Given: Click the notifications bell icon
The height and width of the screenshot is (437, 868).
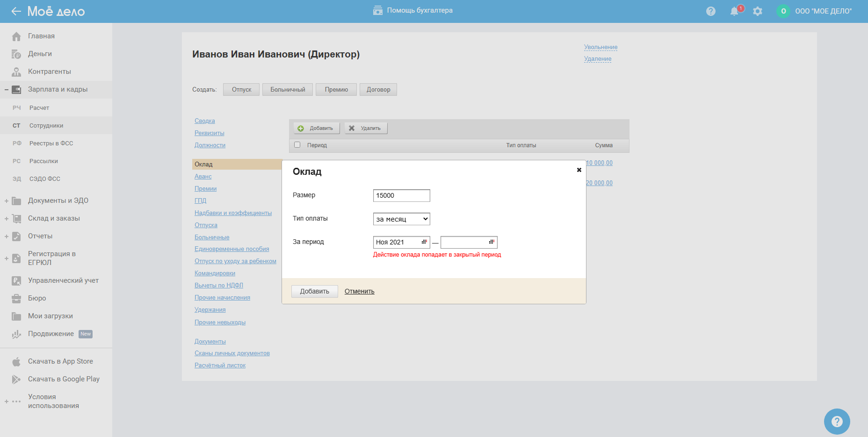Looking at the screenshot, I should (x=734, y=11).
